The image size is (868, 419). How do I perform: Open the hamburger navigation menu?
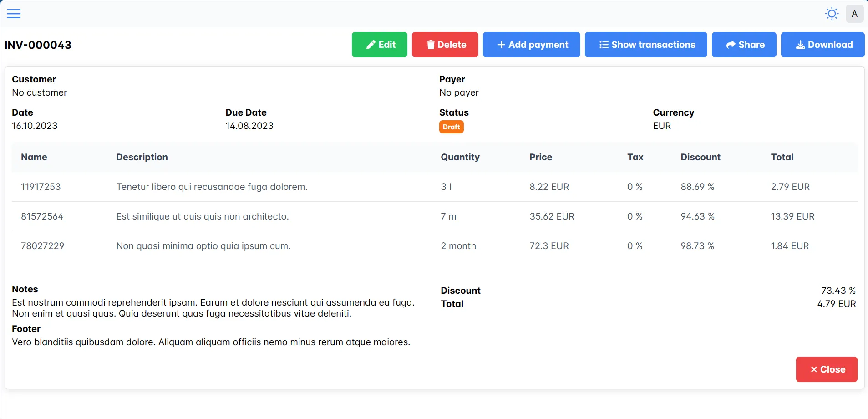tap(14, 13)
